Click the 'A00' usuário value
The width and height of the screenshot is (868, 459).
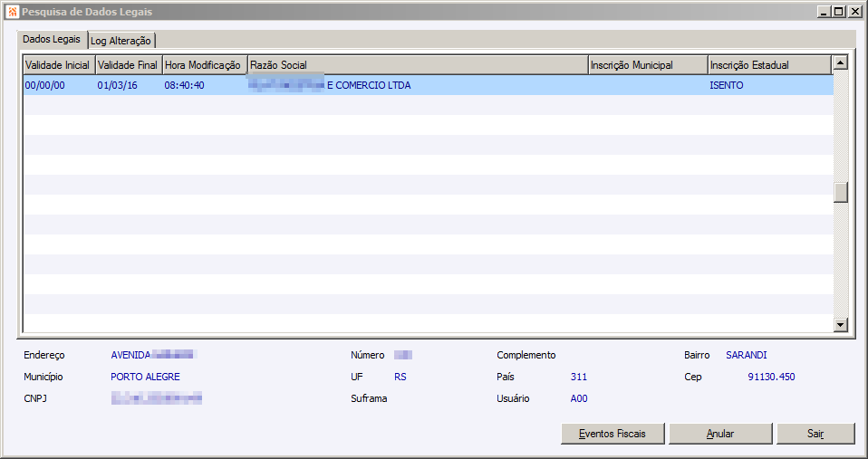click(579, 398)
